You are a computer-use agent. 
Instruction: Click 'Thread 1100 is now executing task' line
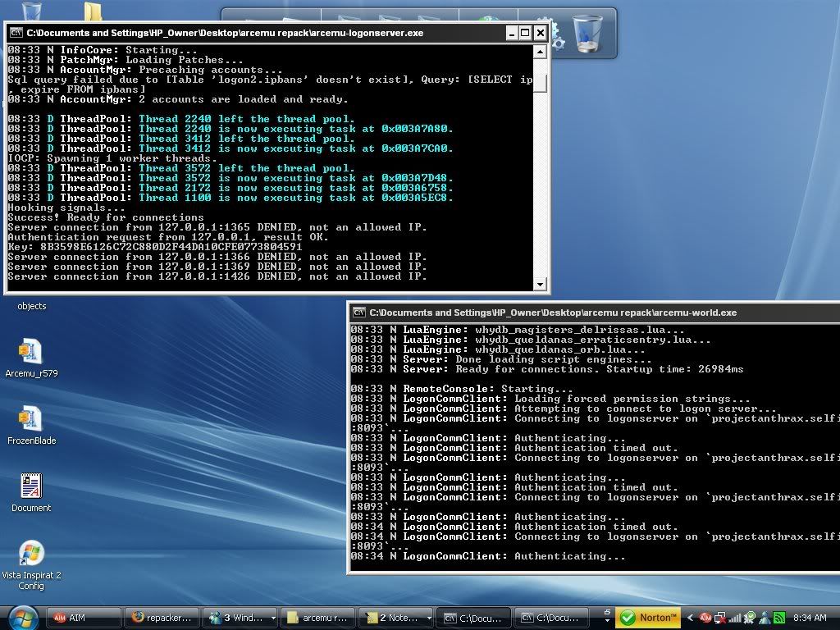point(231,198)
